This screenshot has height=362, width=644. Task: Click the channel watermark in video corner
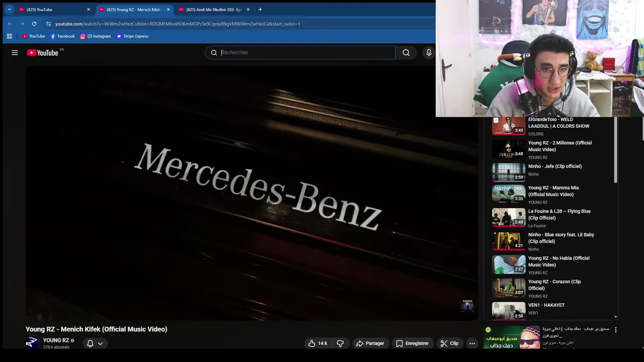tap(467, 305)
